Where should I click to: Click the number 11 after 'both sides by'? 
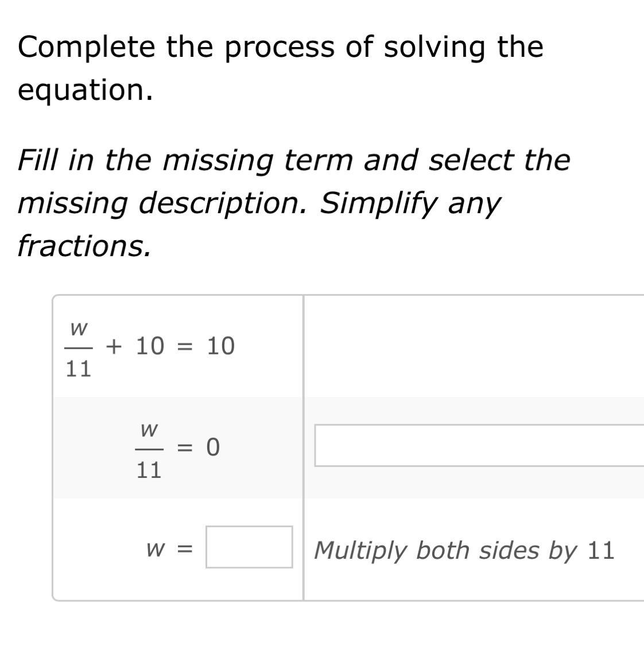tap(601, 550)
